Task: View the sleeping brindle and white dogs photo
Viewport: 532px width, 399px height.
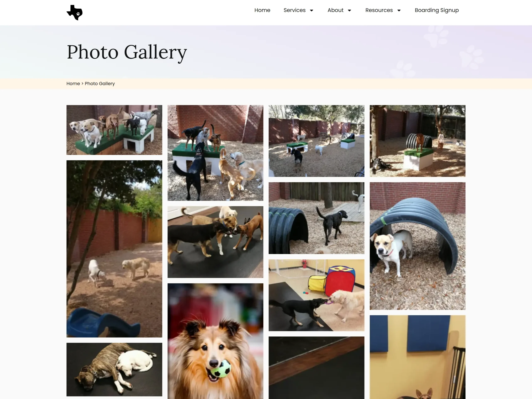Action: pyautogui.click(x=114, y=369)
